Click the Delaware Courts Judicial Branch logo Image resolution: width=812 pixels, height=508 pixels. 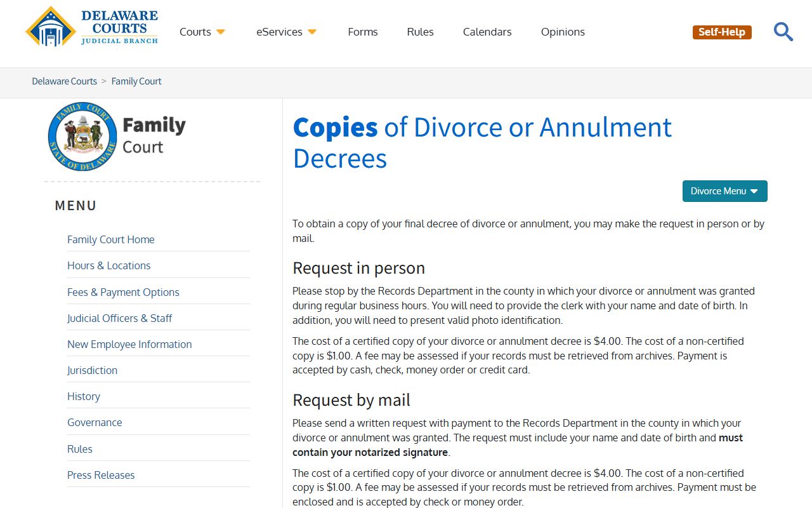coord(92,27)
